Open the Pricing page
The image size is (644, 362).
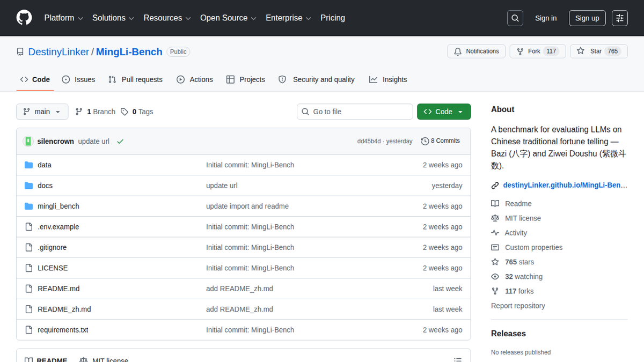[x=333, y=18]
